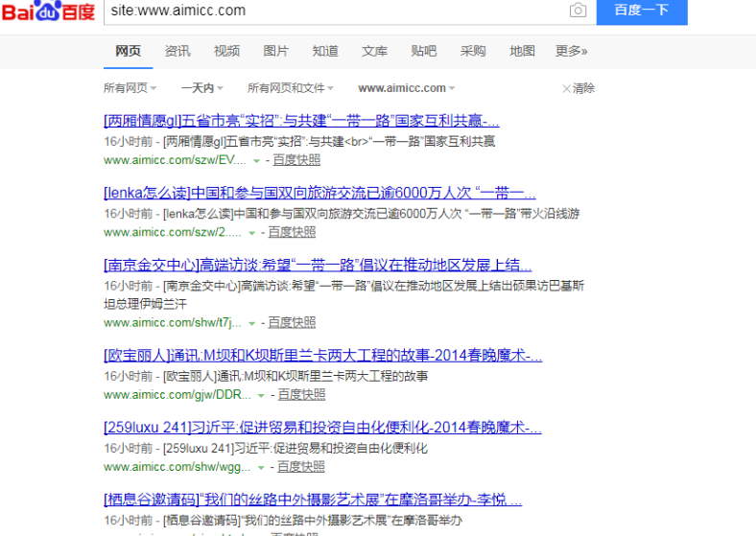Click snippet text 在摩洛哥举办

tap(426, 521)
